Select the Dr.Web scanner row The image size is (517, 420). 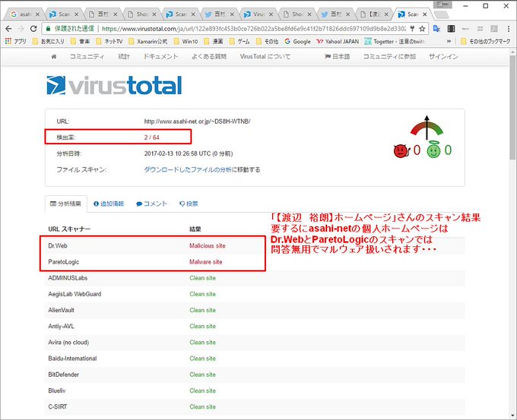coord(255,246)
